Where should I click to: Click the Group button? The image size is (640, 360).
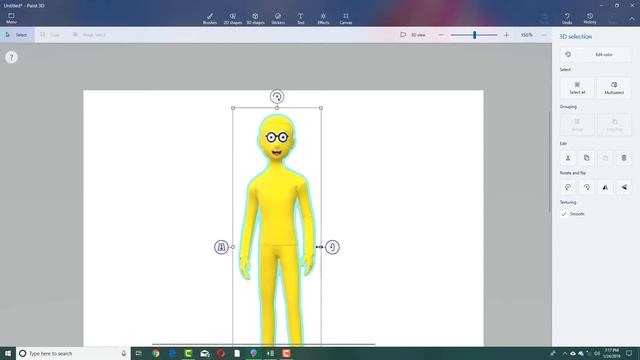pyautogui.click(x=577, y=124)
